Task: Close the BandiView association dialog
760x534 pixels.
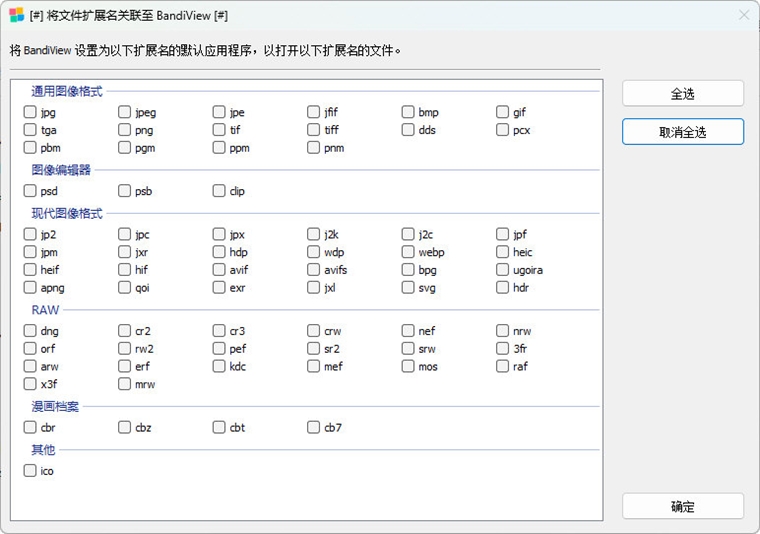Action: [x=744, y=16]
